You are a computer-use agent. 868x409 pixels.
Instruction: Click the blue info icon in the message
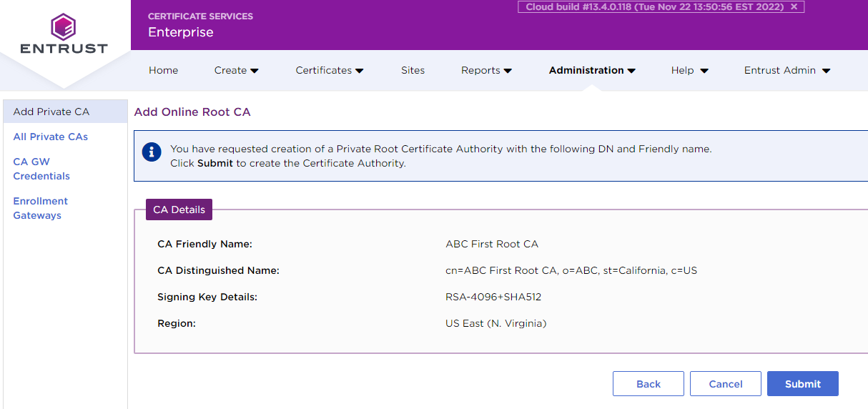point(151,152)
